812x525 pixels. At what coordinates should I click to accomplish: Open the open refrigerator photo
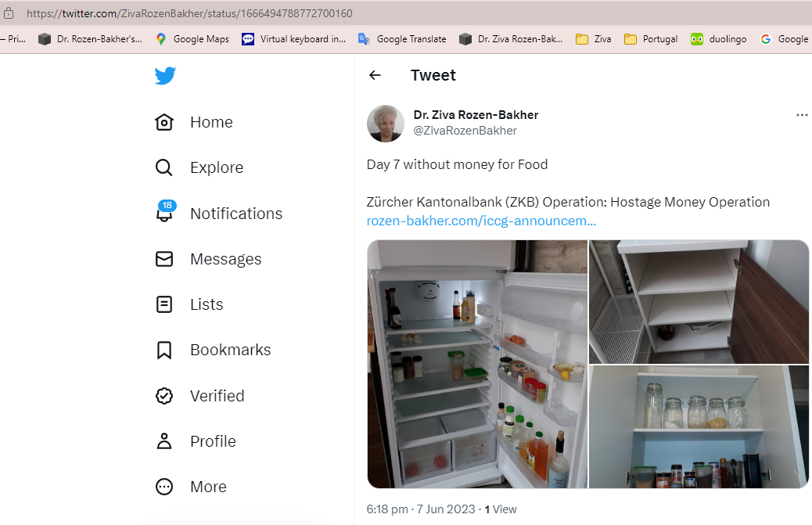[477, 364]
